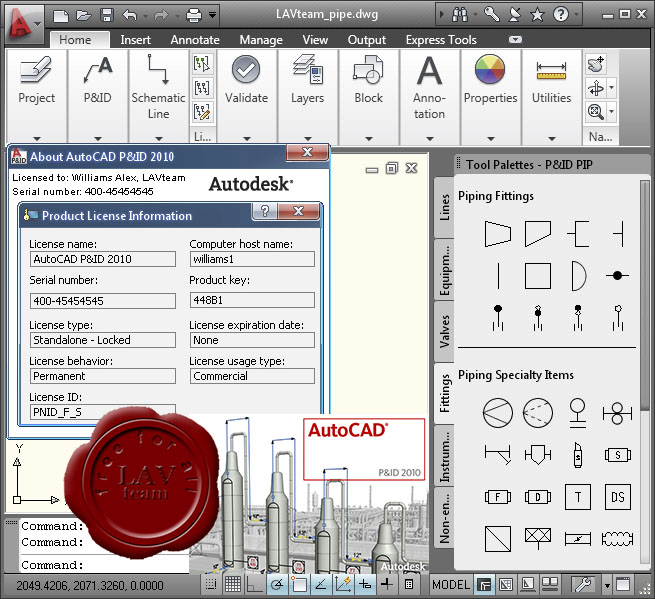655x599 pixels.
Task: Click the Save disk icon
Action: (x=107, y=15)
